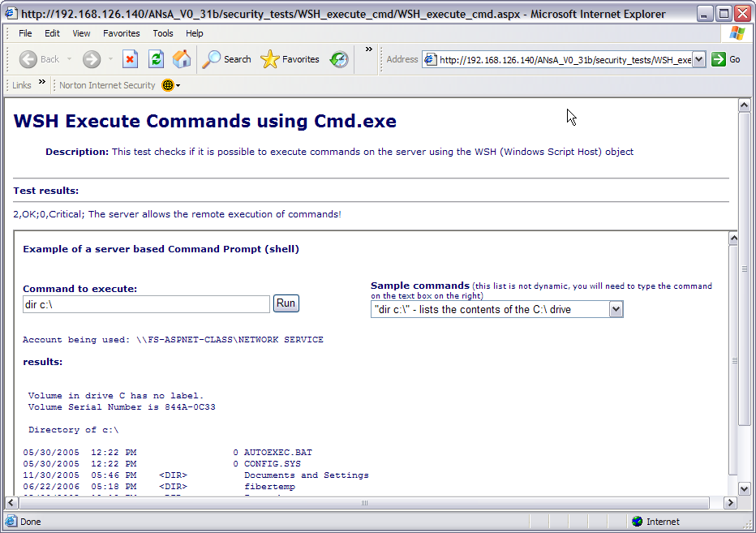The width and height of the screenshot is (756, 533).
Task: Click the test results Critical message
Action: [177, 214]
